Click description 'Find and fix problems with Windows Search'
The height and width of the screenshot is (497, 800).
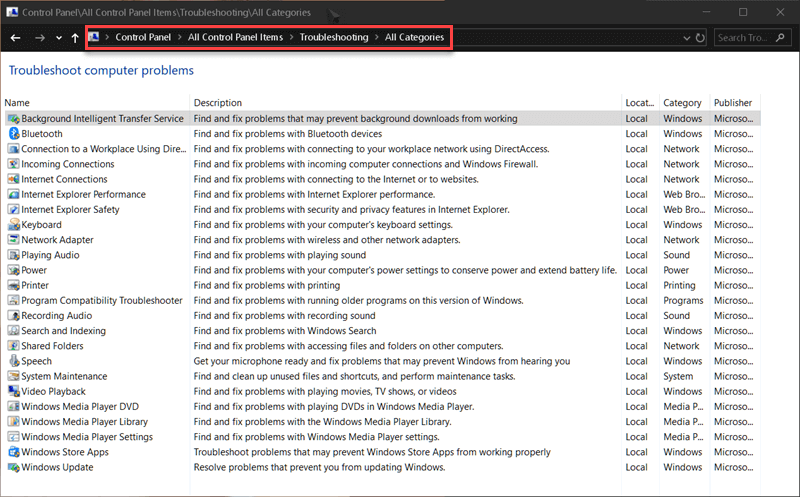pos(285,331)
